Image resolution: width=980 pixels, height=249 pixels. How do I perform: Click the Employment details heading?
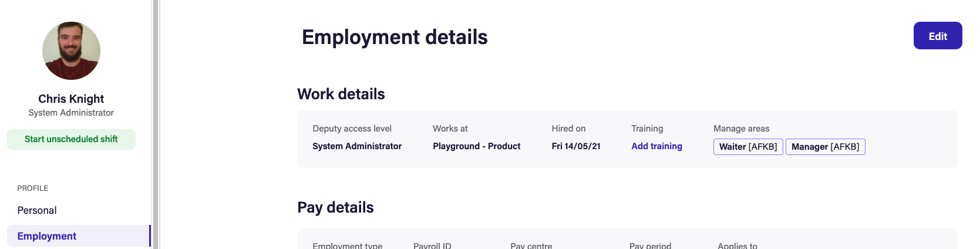coord(395,37)
